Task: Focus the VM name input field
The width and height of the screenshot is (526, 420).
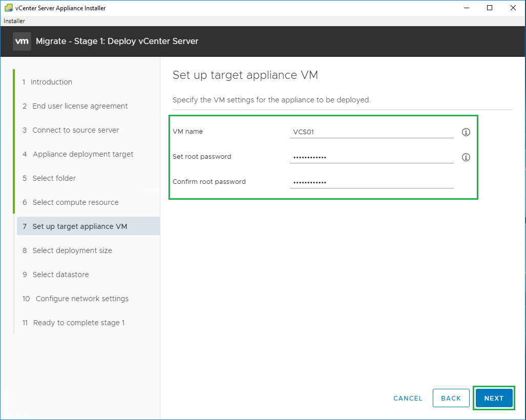Action: pyautogui.click(x=371, y=132)
